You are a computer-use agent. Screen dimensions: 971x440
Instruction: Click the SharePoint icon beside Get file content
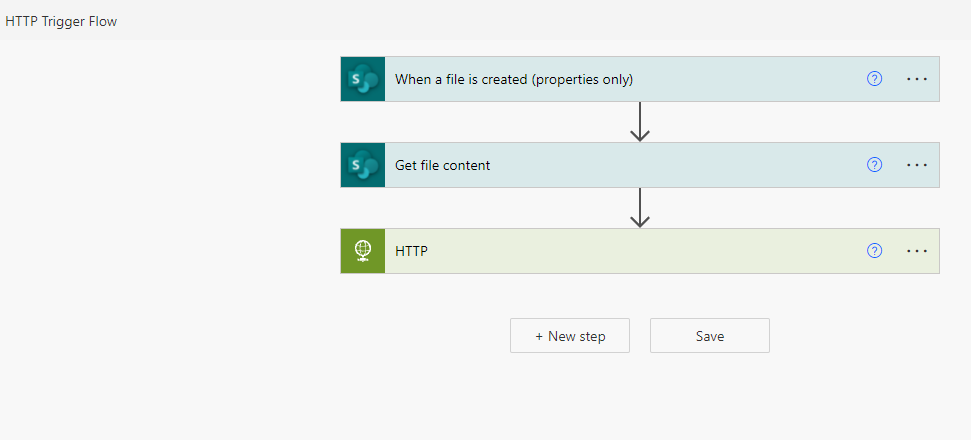(x=363, y=165)
